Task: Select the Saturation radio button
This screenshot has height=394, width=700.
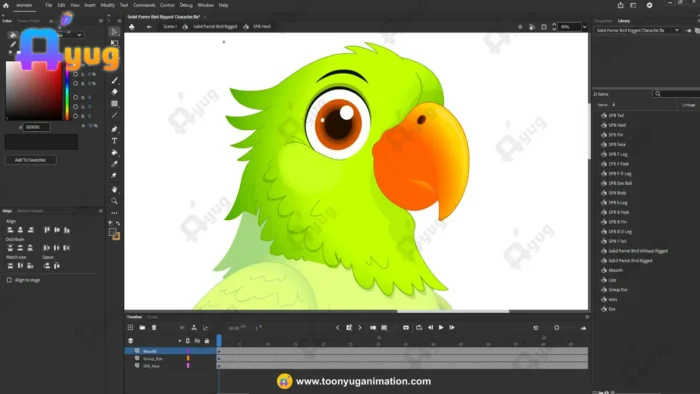Action: coord(75,74)
